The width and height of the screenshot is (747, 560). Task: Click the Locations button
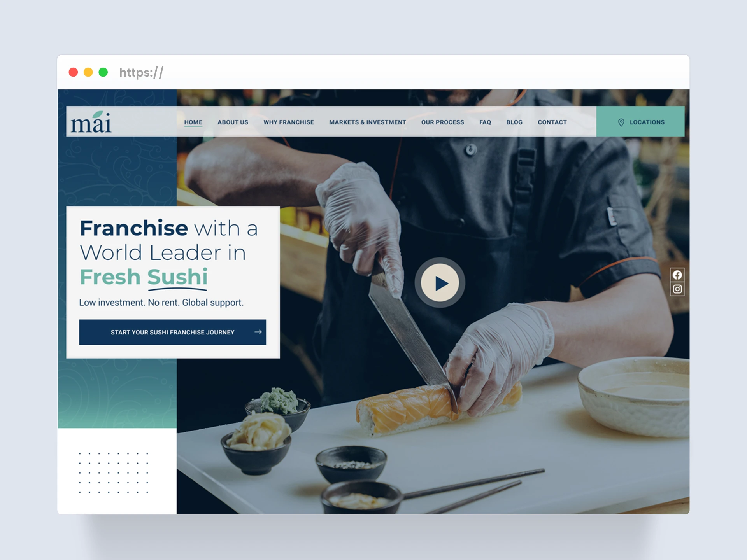tap(640, 121)
